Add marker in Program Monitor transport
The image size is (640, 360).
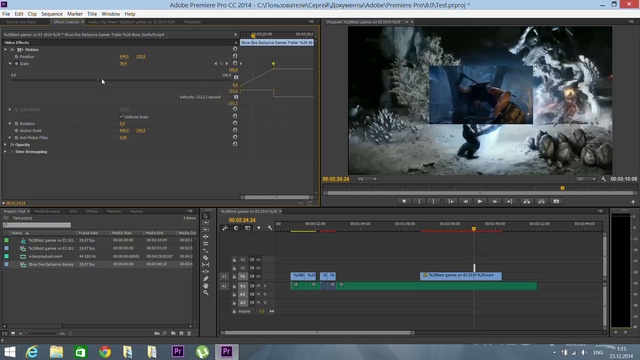tap(404, 201)
